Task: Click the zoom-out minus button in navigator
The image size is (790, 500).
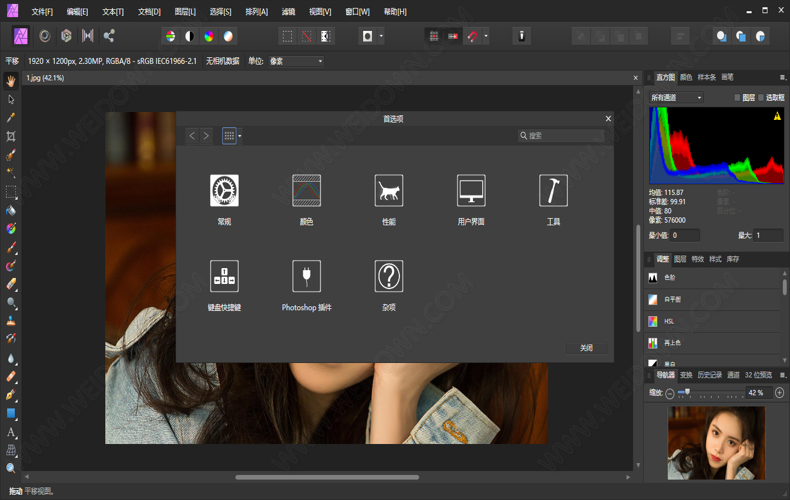Action: pyautogui.click(x=670, y=393)
